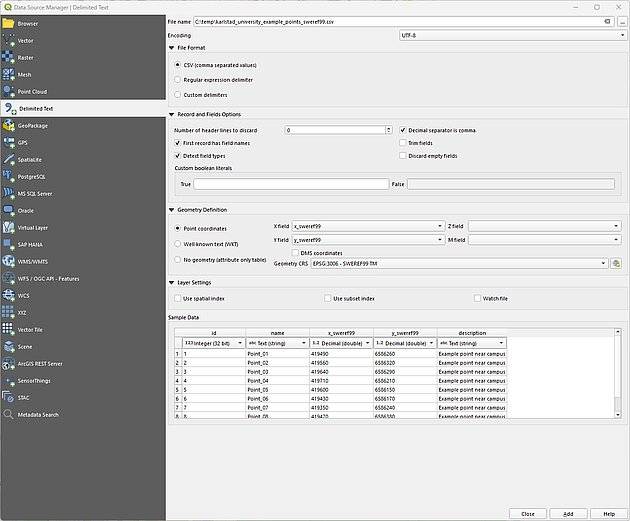Toggle Decimal separator is comma checkbox

403,130
